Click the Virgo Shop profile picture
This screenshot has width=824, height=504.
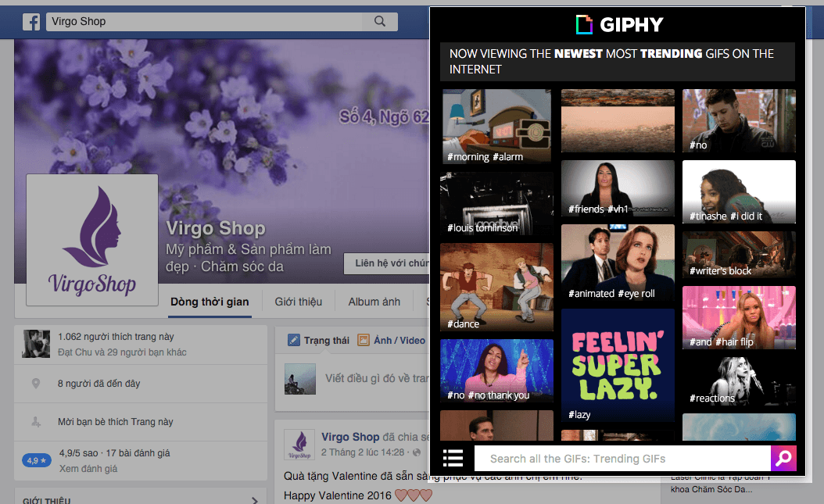pos(92,240)
